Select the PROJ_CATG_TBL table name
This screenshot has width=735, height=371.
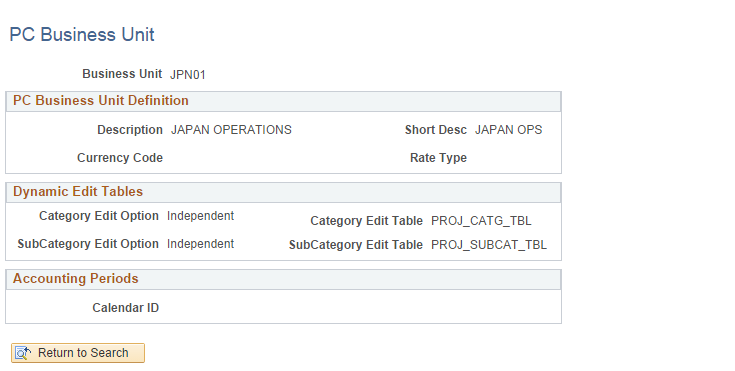tap(481, 221)
